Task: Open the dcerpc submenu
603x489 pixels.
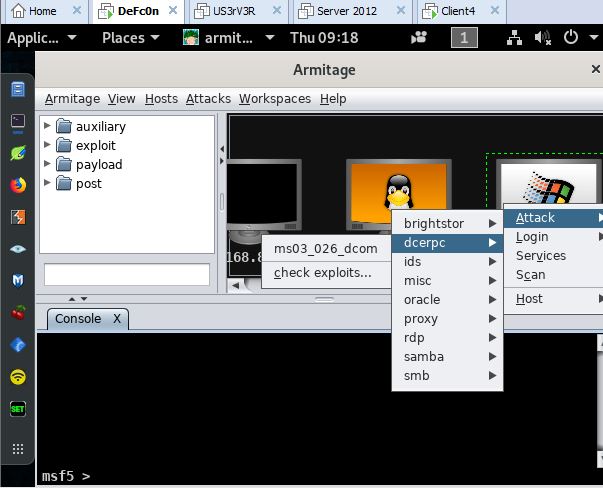Action: point(448,243)
